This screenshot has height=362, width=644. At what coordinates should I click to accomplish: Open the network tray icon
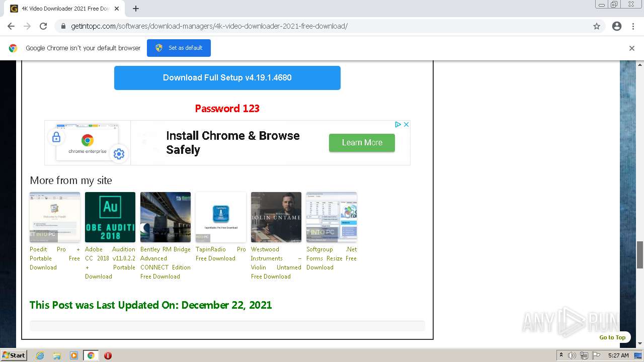click(x=584, y=355)
